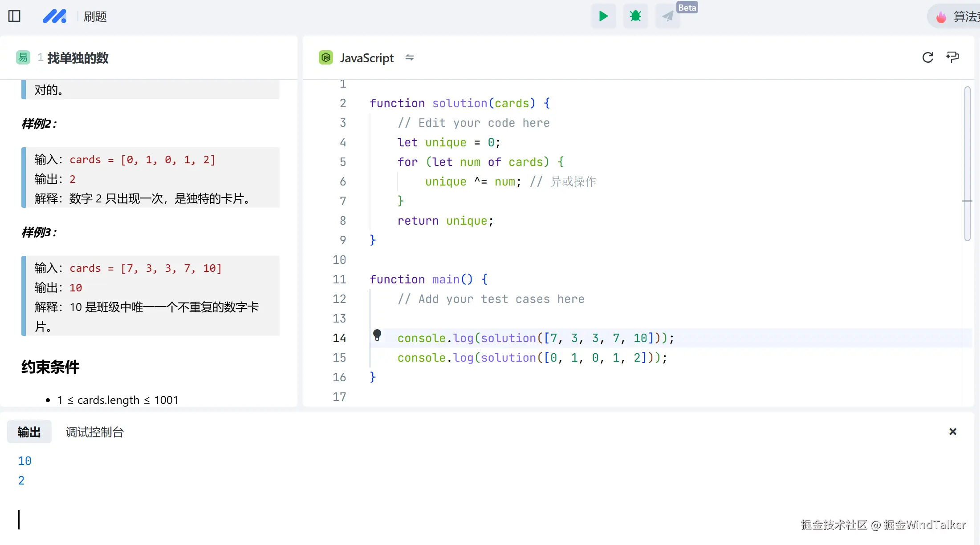Click 'for (let num of cards) {' line

click(481, 162)
